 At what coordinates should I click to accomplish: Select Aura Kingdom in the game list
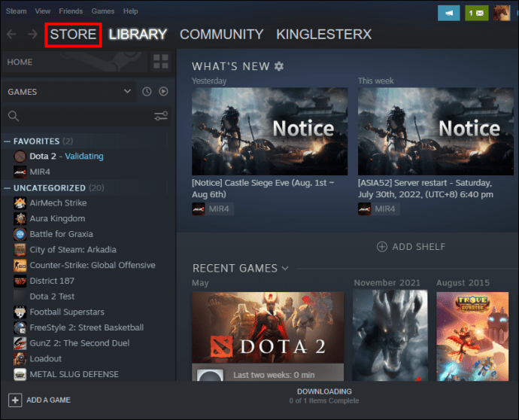click(x=57, y=218)
